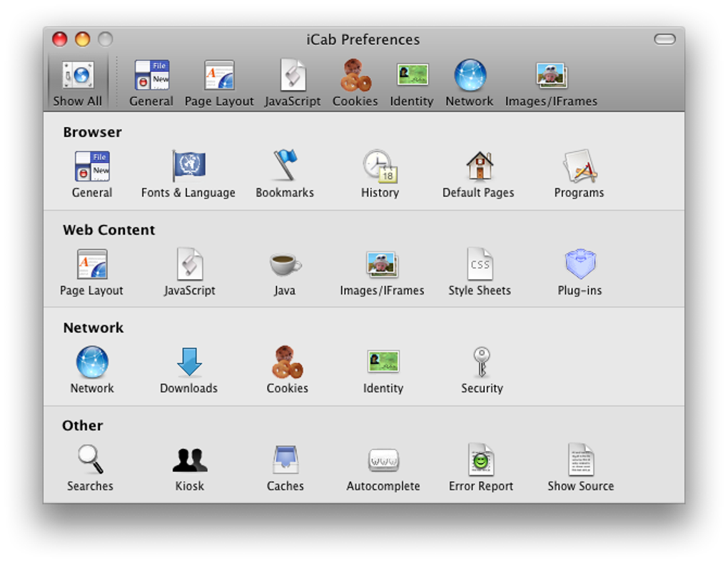This screenshot has height=563, width=728.
Task: Minimize the iCab Preferences window
Action: tap(83, 39)
